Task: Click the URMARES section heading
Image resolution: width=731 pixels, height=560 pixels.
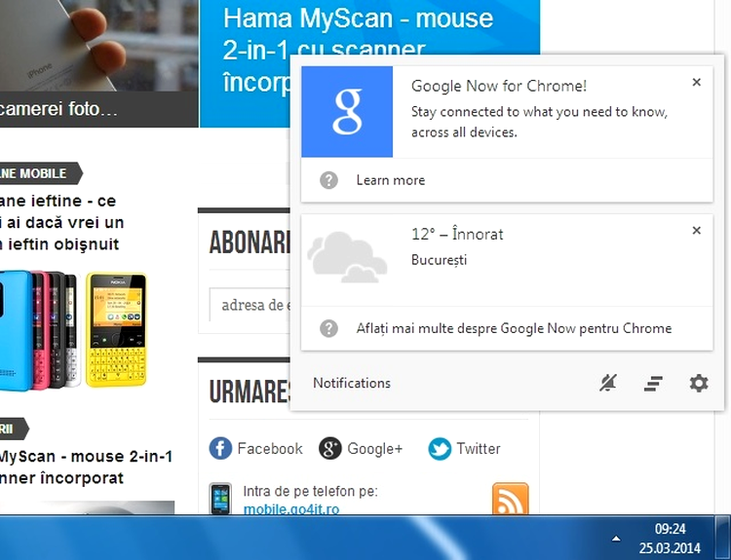Action: click(250, 392)
